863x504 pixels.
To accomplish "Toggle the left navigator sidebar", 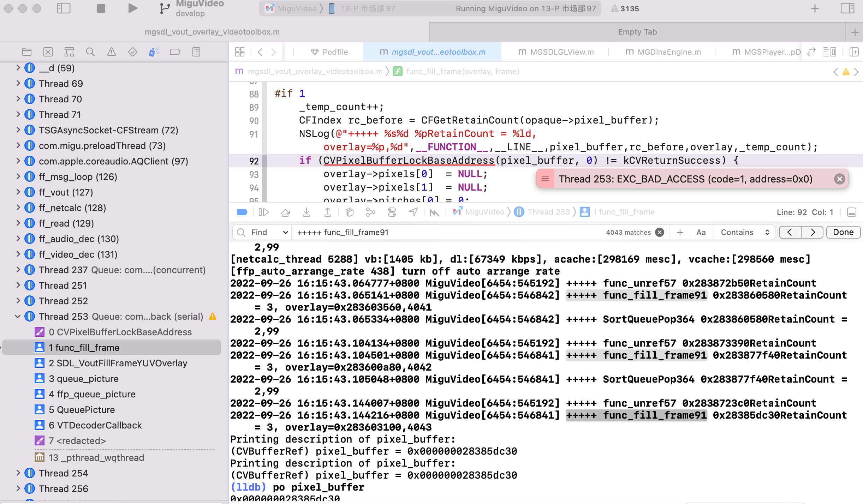I will coord(64,8).
